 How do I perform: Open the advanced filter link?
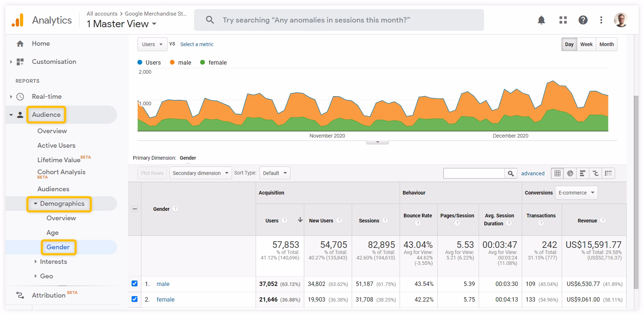coord(533,173)
